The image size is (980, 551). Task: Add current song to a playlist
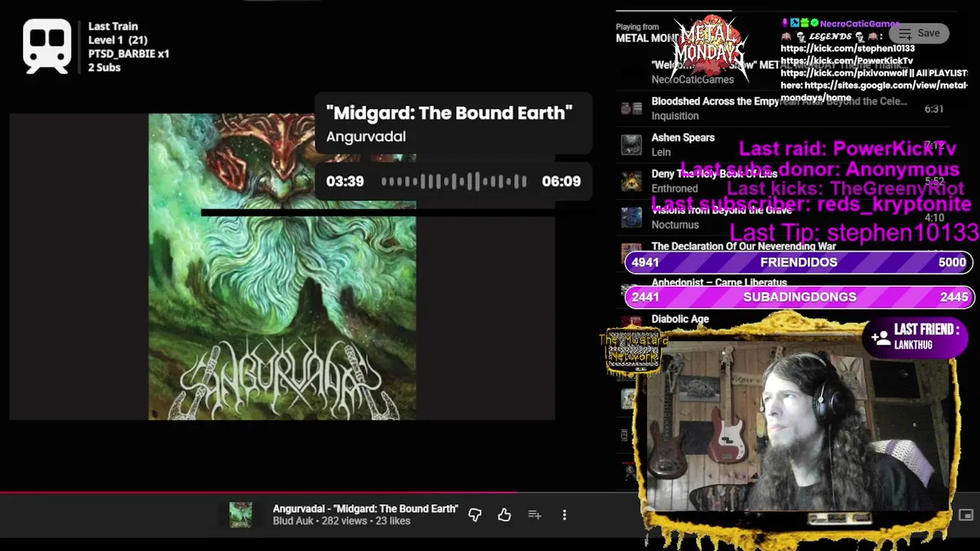point(534,515)
